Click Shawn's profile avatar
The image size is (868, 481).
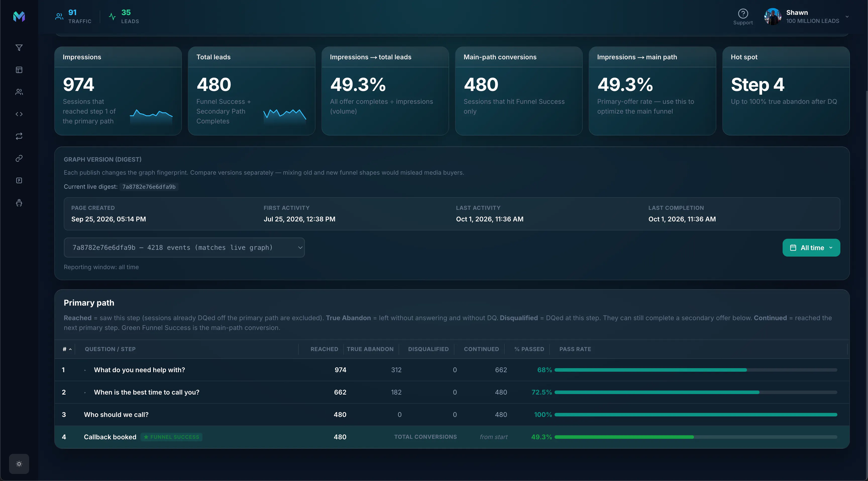(x=773, y=17)
